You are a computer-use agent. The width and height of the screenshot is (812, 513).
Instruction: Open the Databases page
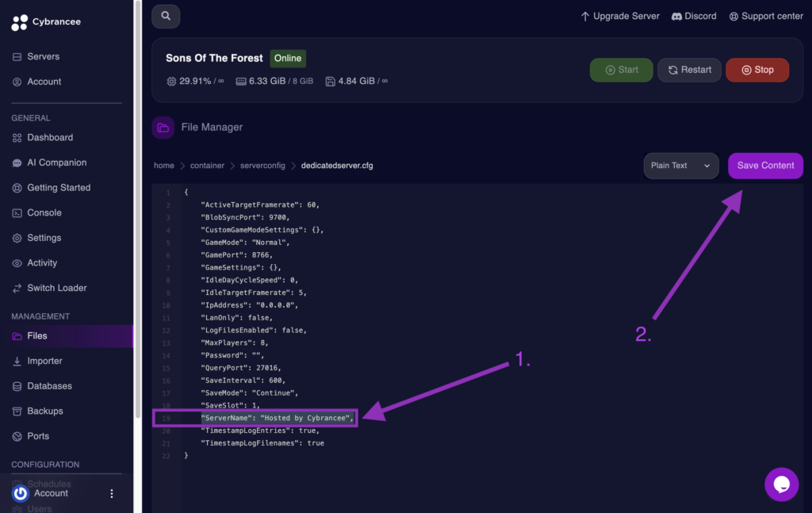click(49, 386)
